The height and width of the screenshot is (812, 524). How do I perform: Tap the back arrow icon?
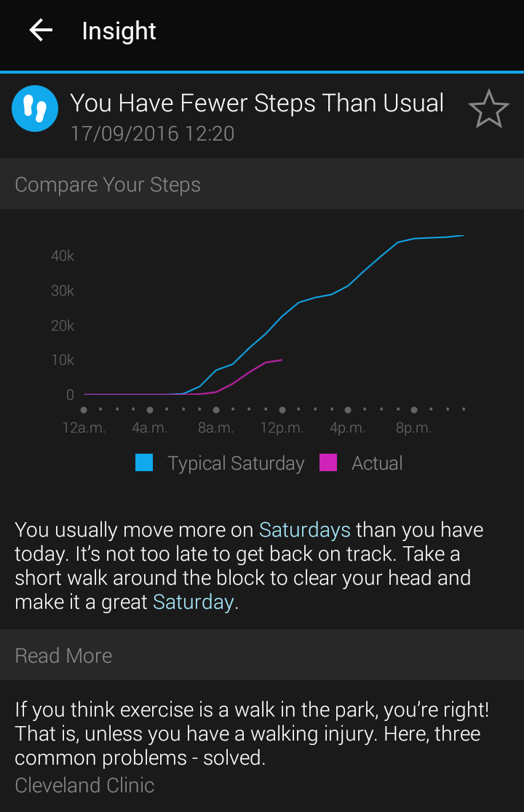pos(41,31)
